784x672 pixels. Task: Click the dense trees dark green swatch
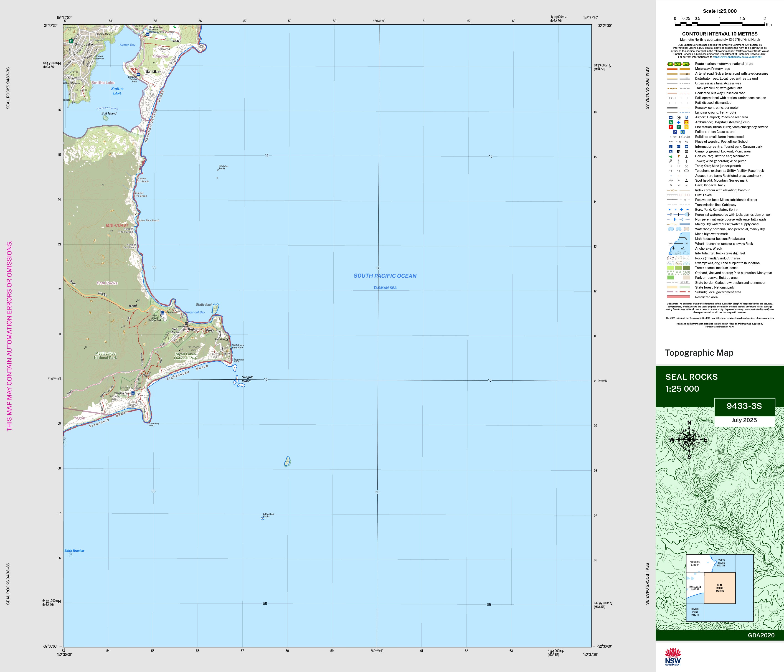686,268
